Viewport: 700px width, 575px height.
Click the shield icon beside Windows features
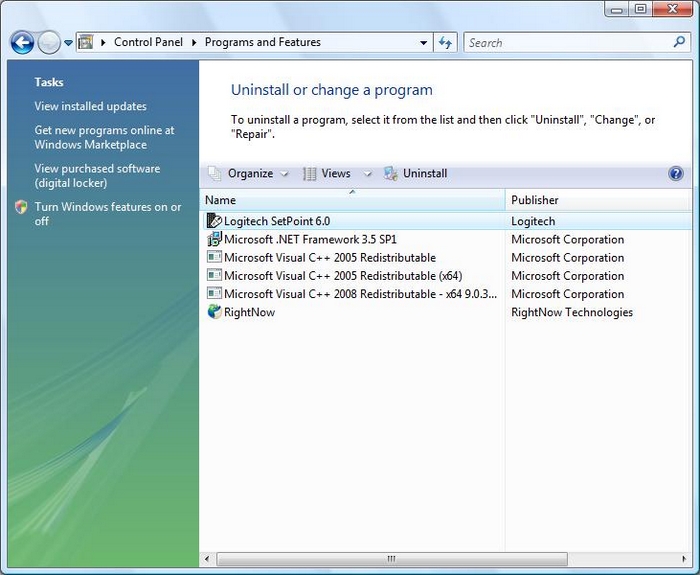tap(21, 207)
